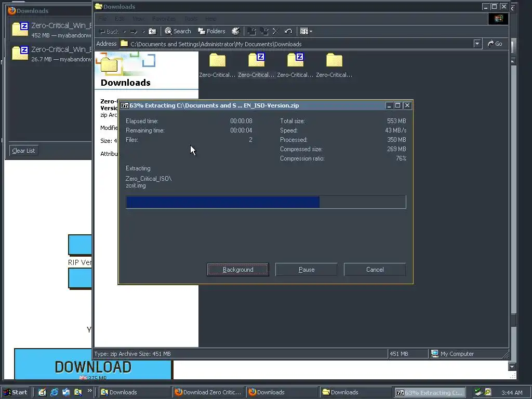
Task: Expand the Back history dropdown arrow
Action: (x=125, y=32)
